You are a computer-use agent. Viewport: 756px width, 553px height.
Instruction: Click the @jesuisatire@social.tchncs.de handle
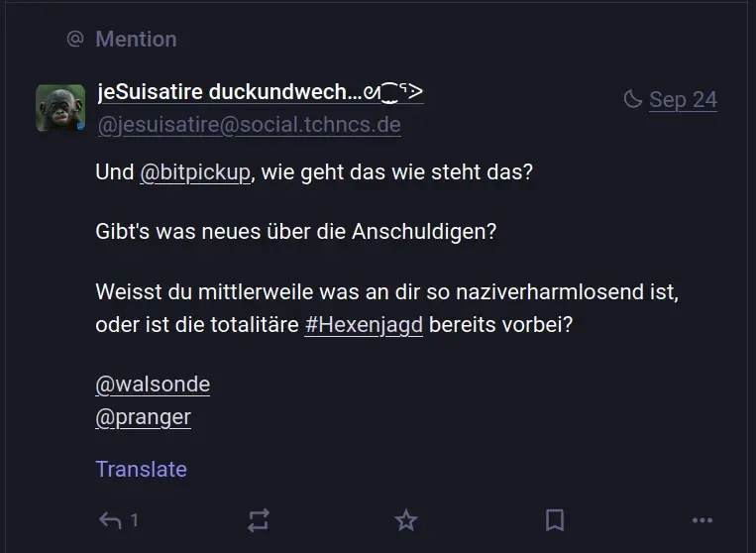(x=249, y=125)
